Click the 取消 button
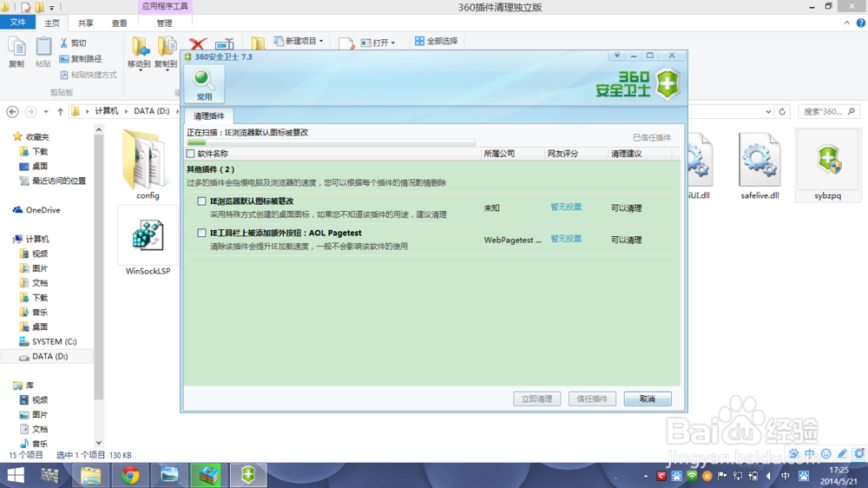This screenshot has height=488, width=868. (648, 399)
